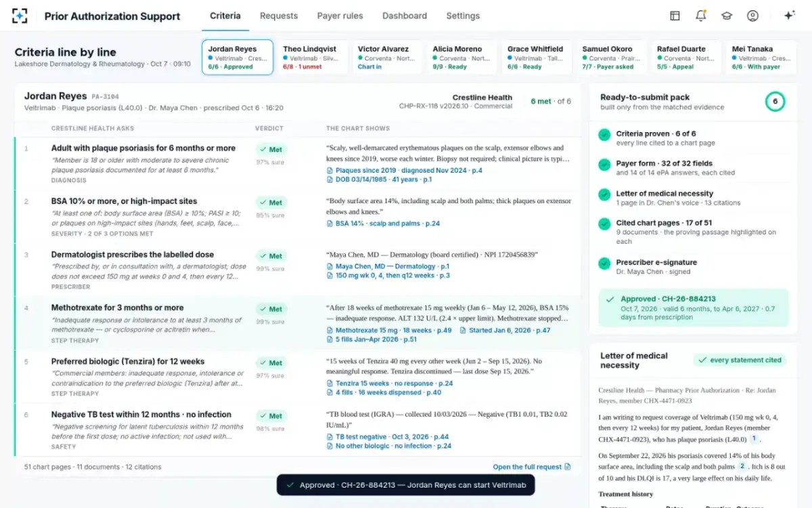Open the notifications bell
Screen dimensions: 812x508
(700, 16)
